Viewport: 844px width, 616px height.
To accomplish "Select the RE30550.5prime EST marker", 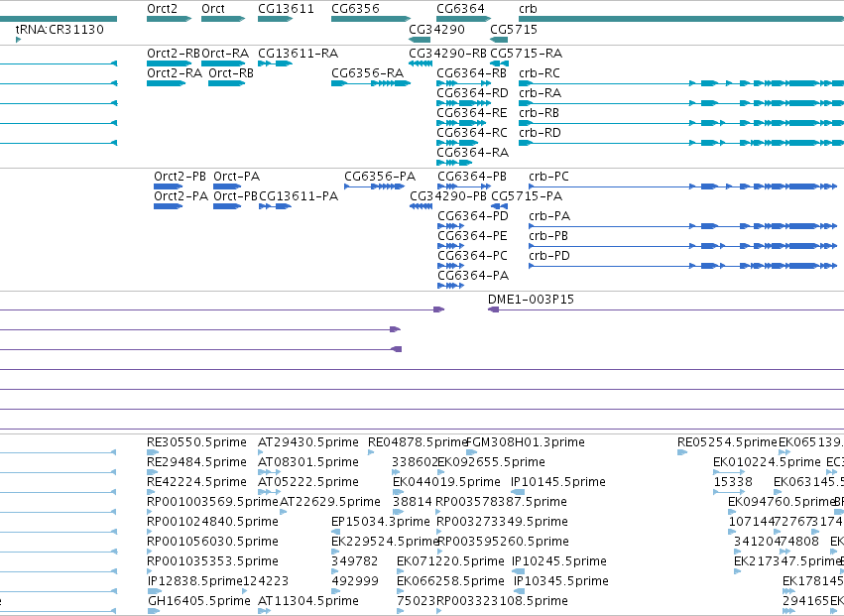I will (x=154, y=452).
